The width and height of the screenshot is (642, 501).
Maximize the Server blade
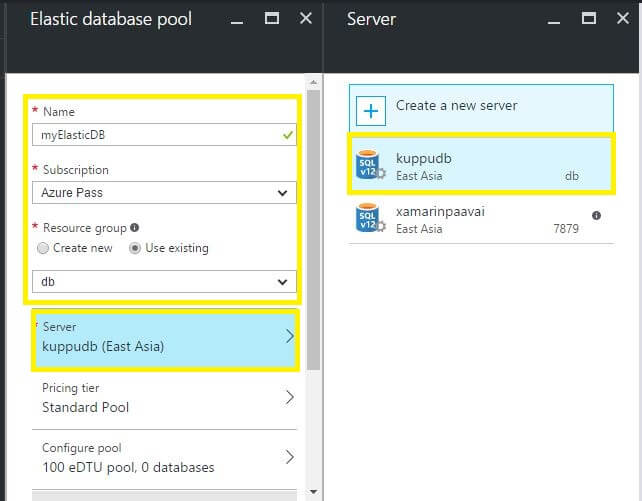click(589, 18)
